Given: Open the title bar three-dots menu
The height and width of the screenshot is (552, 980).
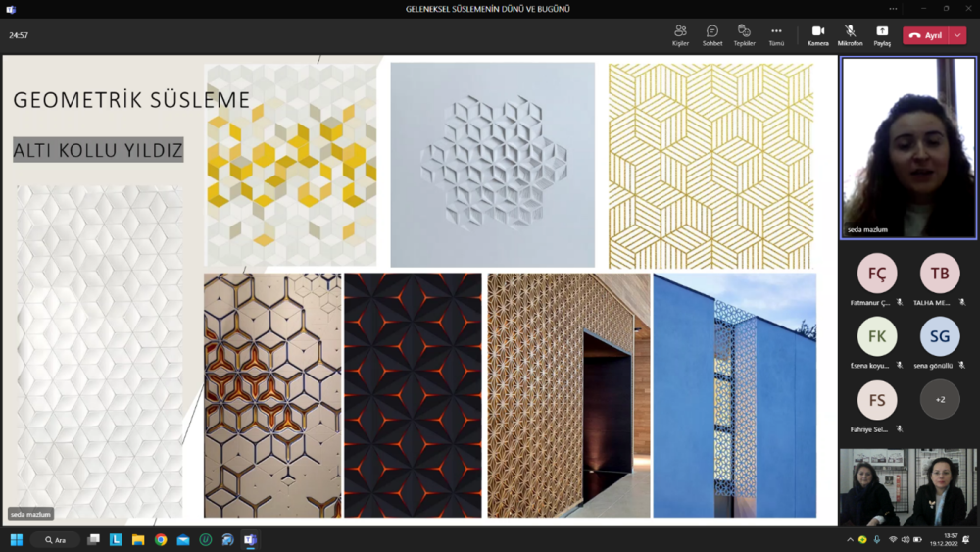Looking at the screenshot, I should point(893,9).
